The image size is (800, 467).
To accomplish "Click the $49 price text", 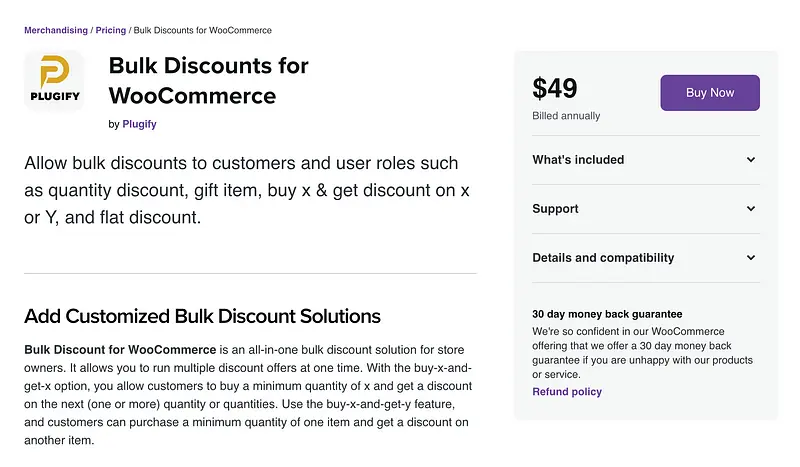I will (x=555, y=89).
